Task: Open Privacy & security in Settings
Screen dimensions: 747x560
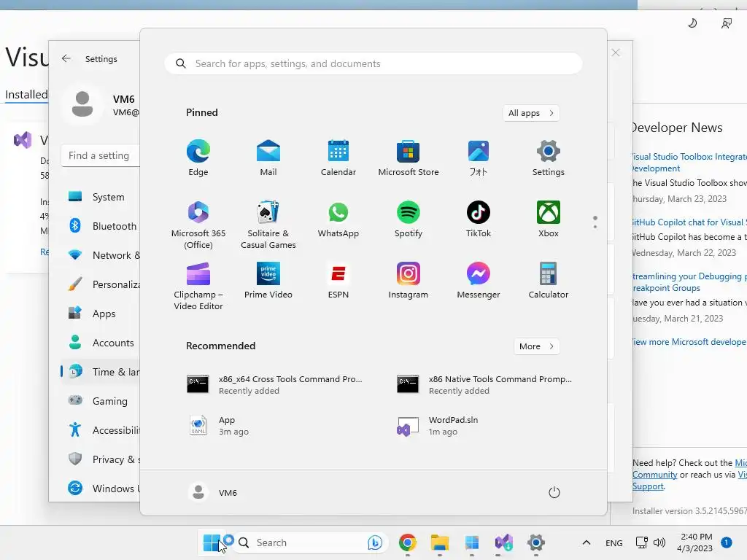Action: [100, 459]
